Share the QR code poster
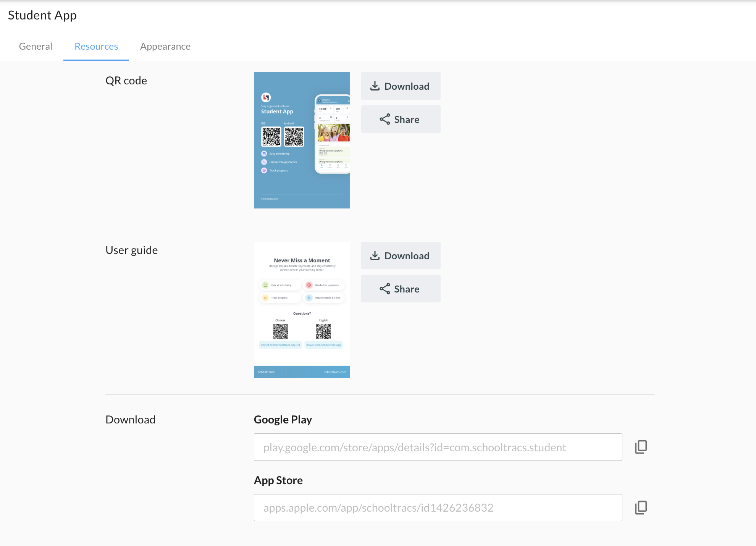756x546 pixels. [401, 119]
